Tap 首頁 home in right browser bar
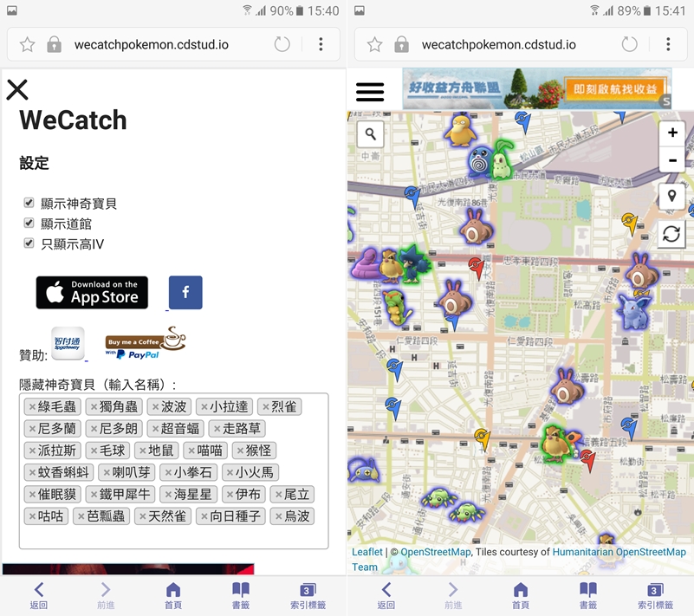The height and width of the screenshot is (616, 694). pos(521,596)
